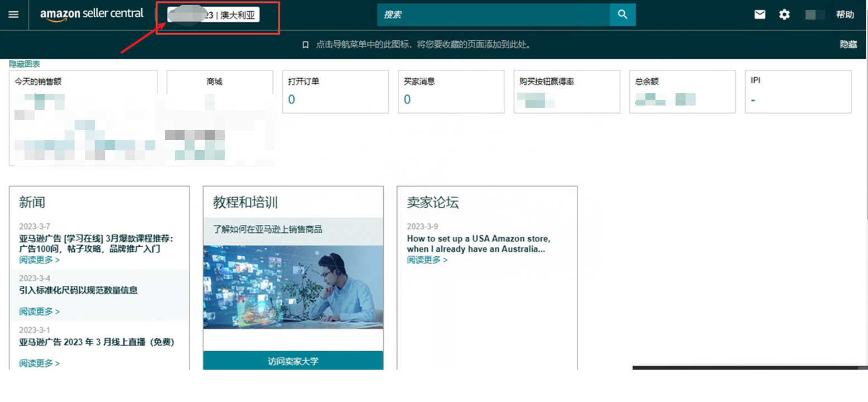Click the 教程和培训 section heading
The image size is (868, 402).
[x=245, y=202]
